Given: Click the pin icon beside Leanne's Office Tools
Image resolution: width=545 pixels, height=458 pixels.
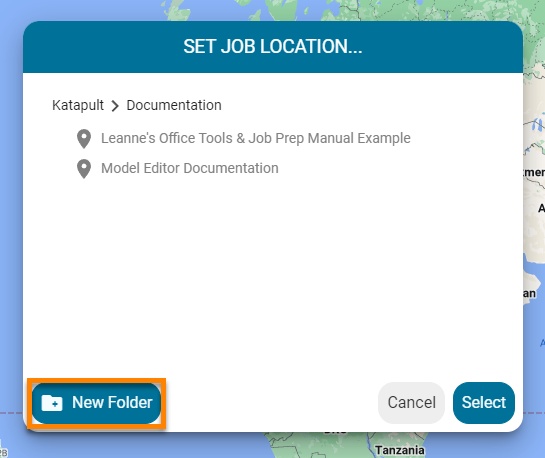Looking at the screenshot, I should (84, 139).
